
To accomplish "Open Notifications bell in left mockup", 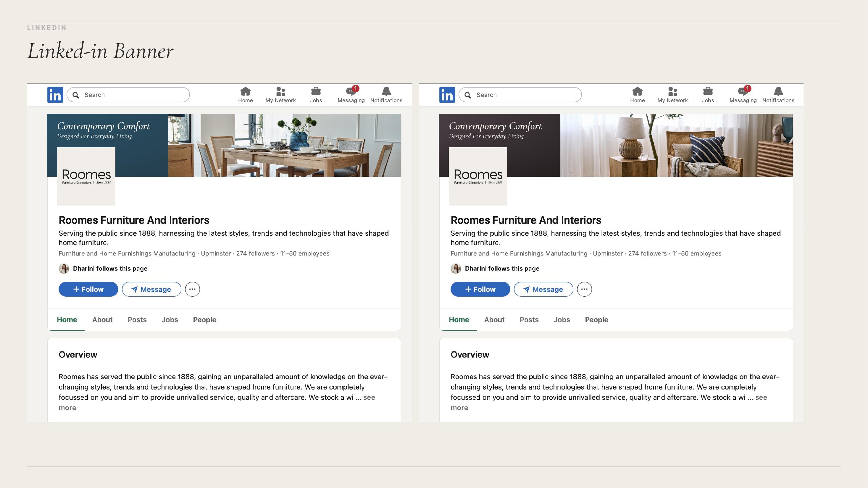I will point(386,91).
